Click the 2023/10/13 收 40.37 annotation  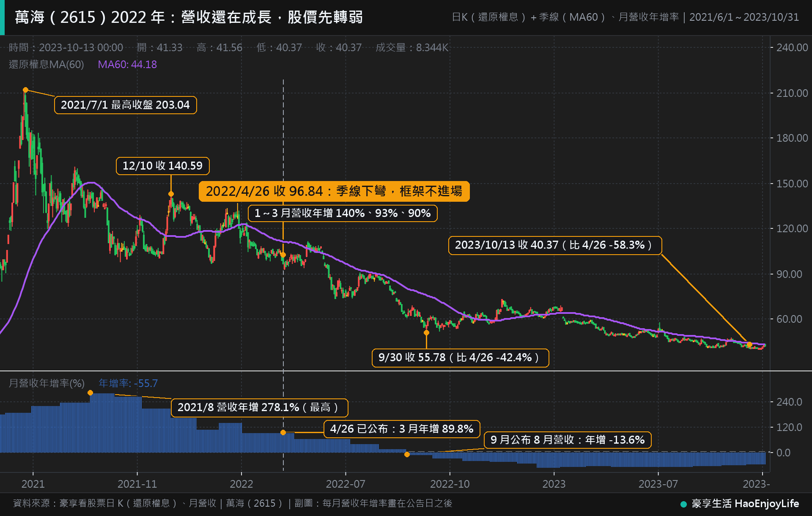(555, 245)
